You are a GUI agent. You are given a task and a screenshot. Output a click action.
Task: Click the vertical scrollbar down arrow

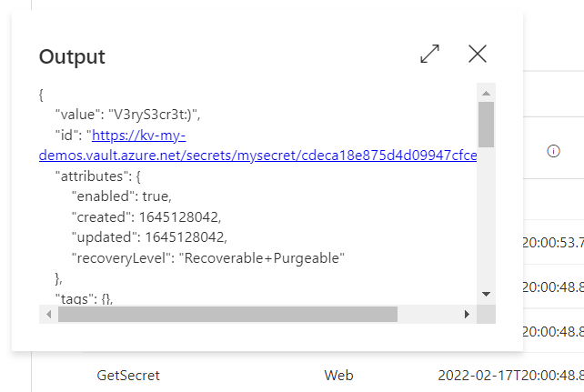[486, 294]
